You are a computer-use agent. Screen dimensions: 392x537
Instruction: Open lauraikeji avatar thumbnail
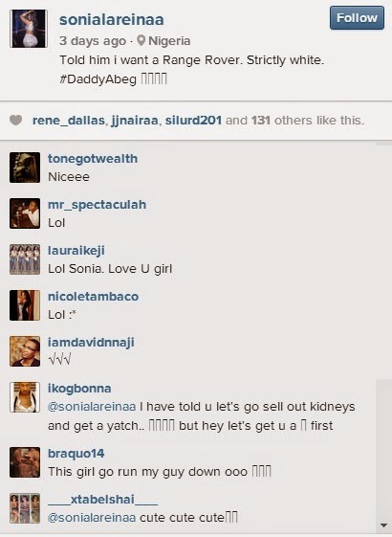click(x=25, y=259)
